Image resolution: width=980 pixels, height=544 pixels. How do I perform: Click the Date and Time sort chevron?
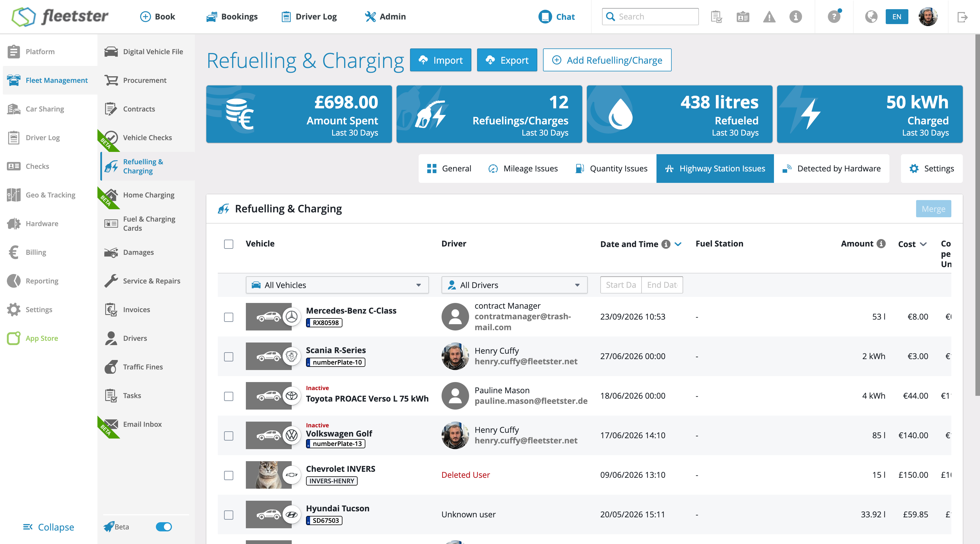coord(678,244)
